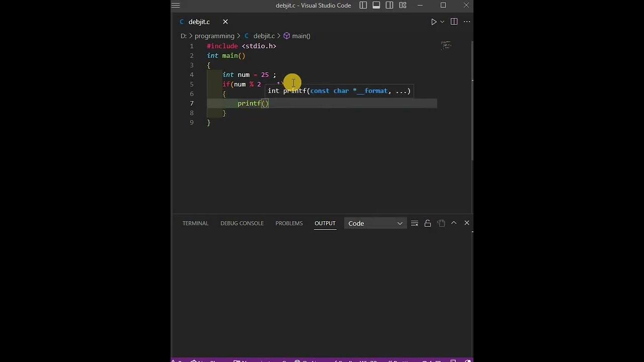Click the editor vertical scrollbar
The width and height of the screenshot is (644, 362).
[472, 101]
